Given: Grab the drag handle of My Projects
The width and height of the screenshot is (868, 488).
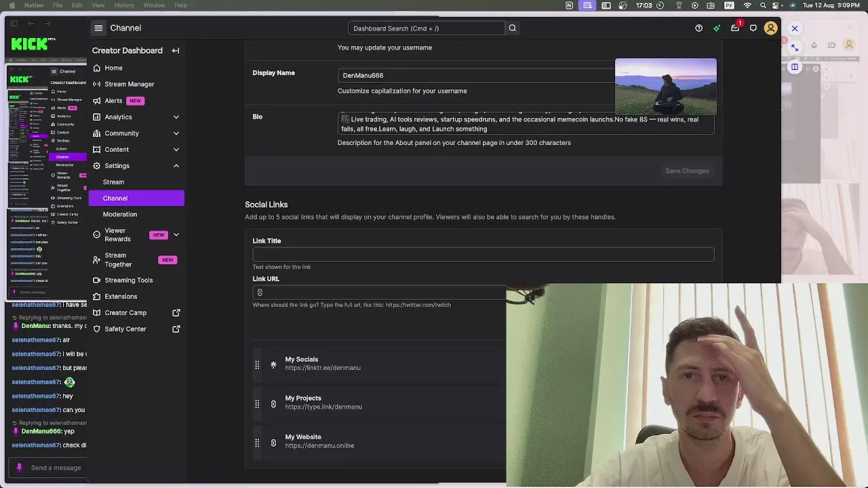Looking at the screenshot, I should click(257, 403).
